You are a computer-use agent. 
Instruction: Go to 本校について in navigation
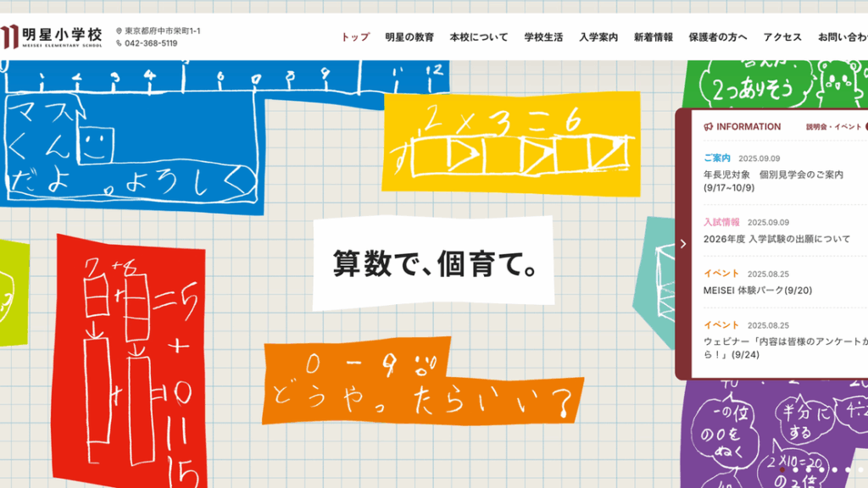479,37
